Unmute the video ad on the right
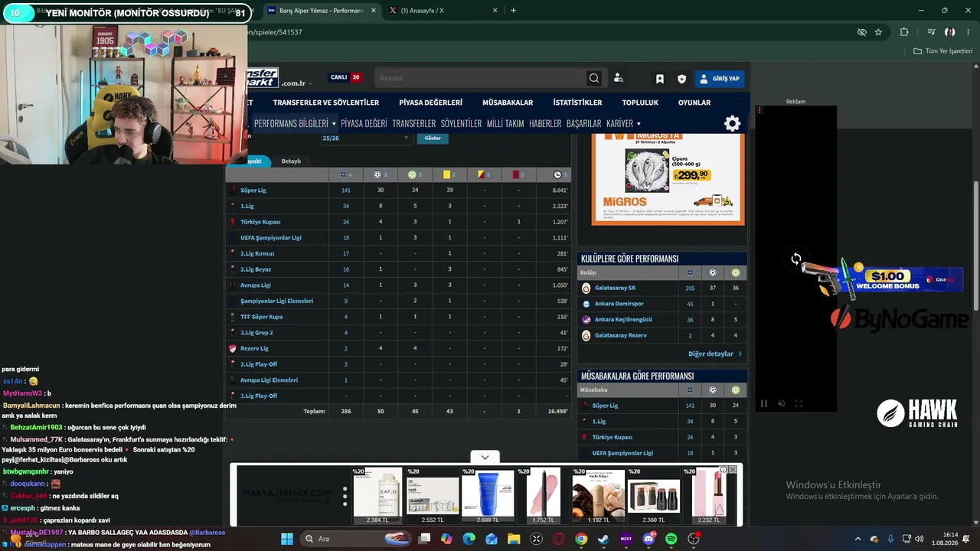980x551 pixels. tap(781, 403)
